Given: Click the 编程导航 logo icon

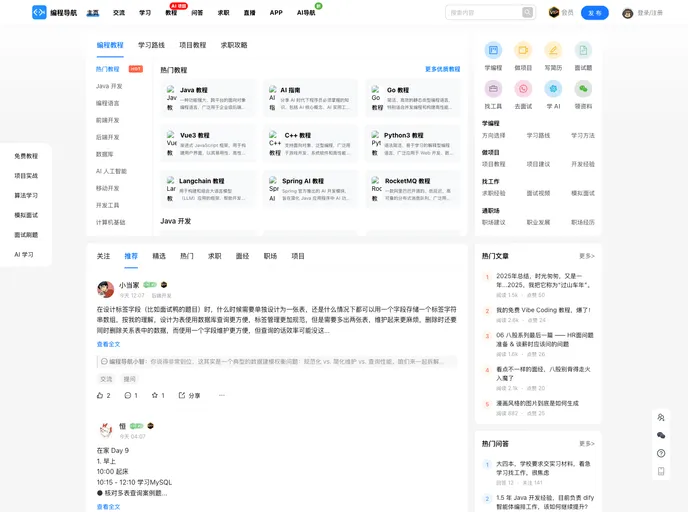Looking at the screenshot, I should pos(39,12).
